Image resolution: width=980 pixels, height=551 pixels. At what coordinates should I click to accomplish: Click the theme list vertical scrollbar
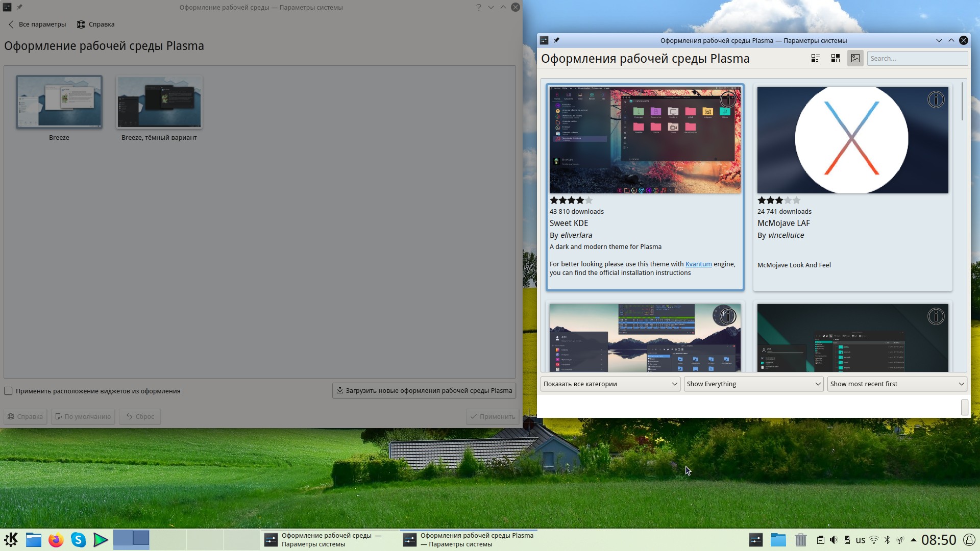[963, 101]
